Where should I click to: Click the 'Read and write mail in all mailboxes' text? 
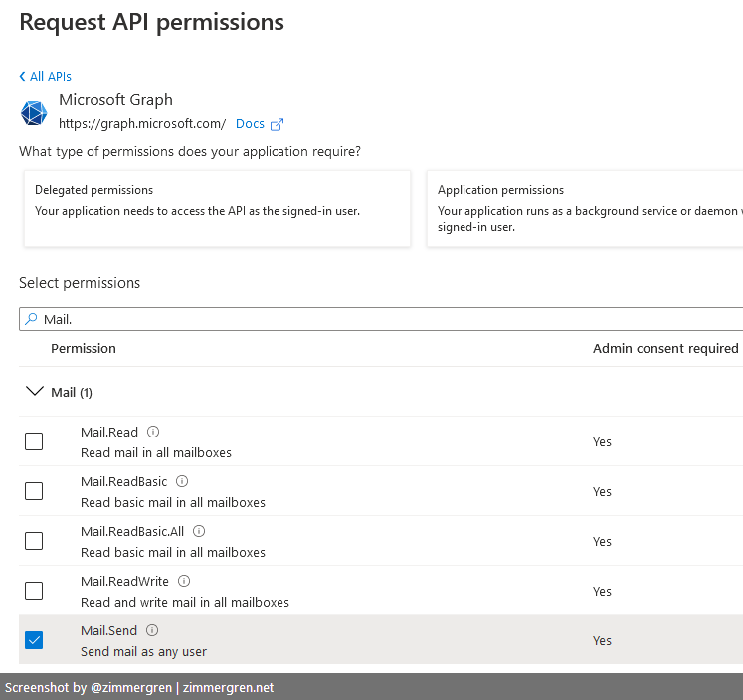pos(185,603)
